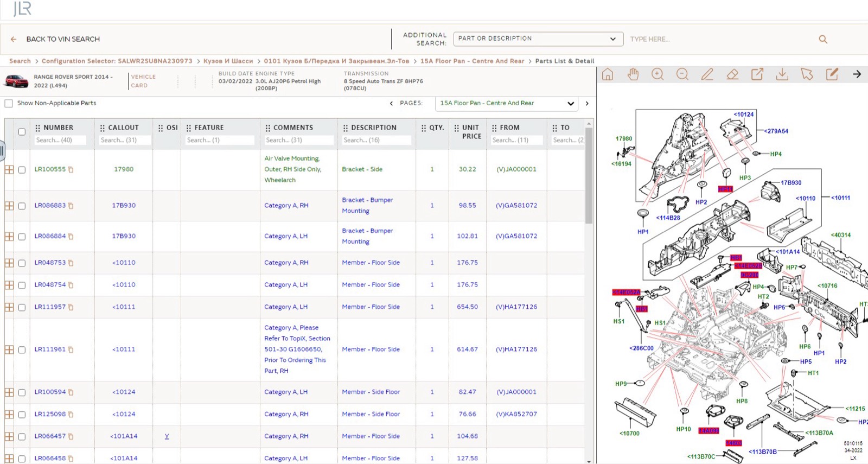Click callout <40314 in diagram

(x=841, y=235)
